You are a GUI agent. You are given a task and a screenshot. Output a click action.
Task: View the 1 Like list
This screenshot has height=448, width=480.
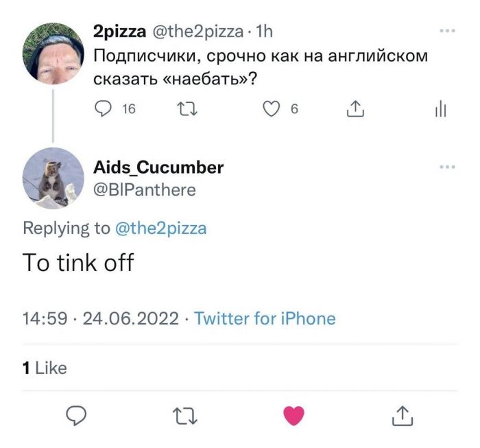coord(45,368)
